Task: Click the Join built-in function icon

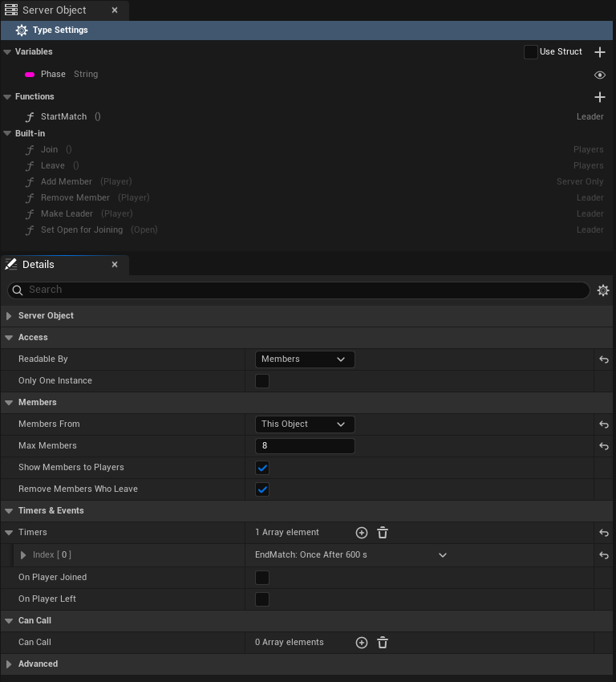Action: (x=30, y=150)
